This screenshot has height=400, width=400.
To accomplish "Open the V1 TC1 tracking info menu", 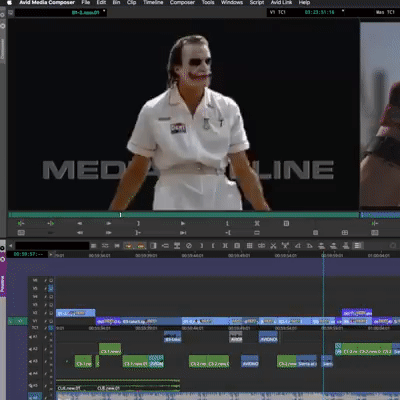I will 277,12.
